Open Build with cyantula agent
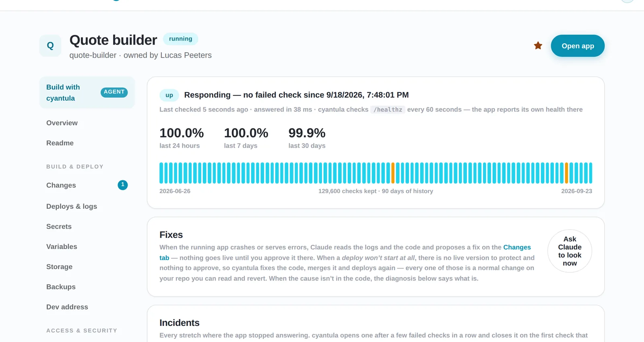Viewport: 644px width, 342px height. [87, 93]
